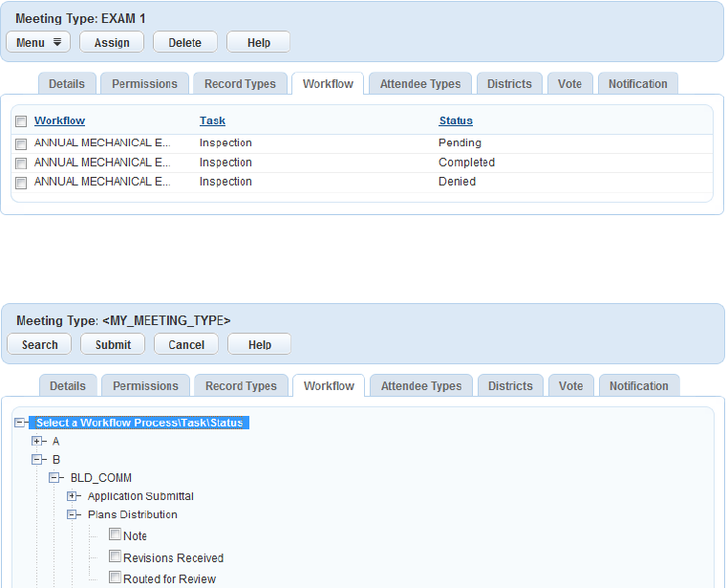Open Permissions tab in MY_MEETING_TYPE panel
Viewport: 728px width, 588px height.
pyautogui.click(x=145, y=385)
